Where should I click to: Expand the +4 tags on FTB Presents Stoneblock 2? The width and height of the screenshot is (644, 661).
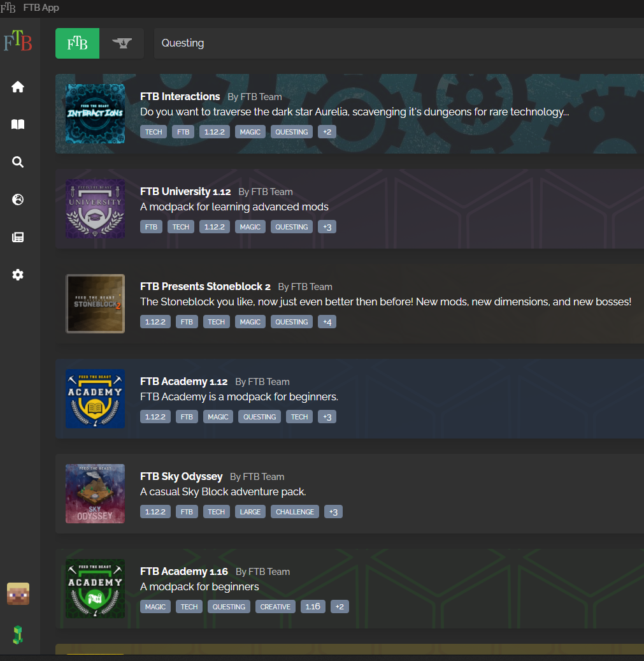pos(327,321)
